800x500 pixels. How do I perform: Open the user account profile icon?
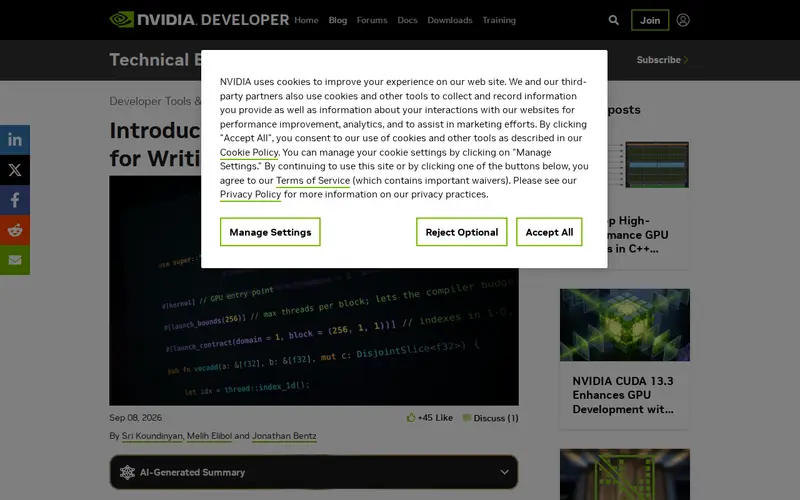click(683, 20)
